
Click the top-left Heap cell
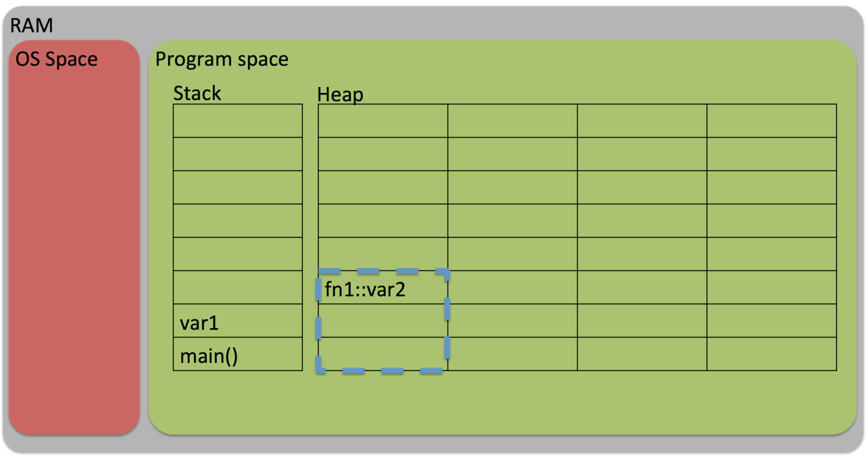[382, 121]
